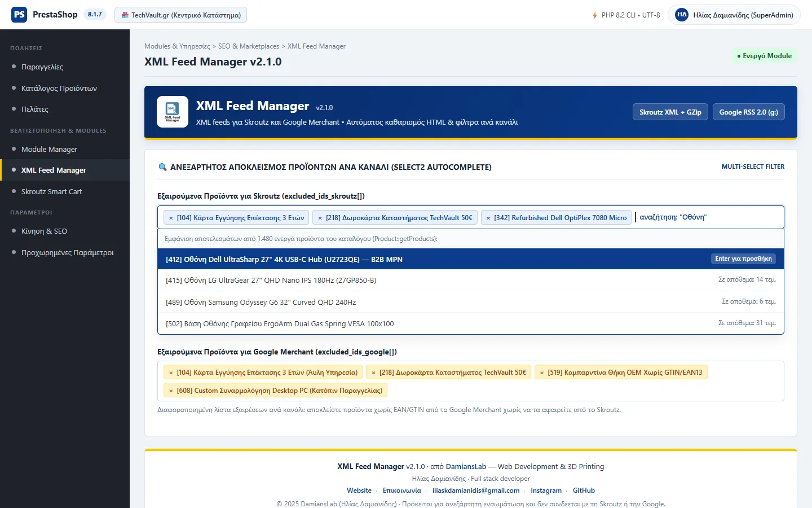Remove [104] tag from Google Merchant list
Viewport: 812px width, 508px height.
click(x=171, y=373)
